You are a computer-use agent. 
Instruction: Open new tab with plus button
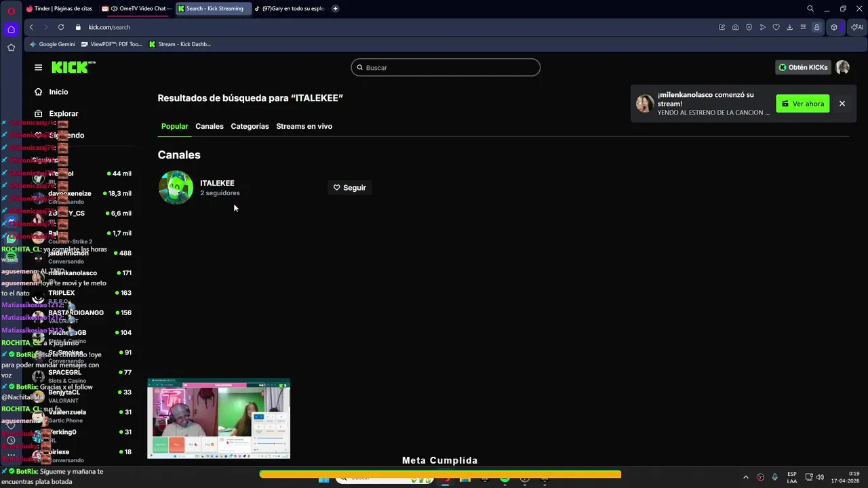(x=335, y=9)
